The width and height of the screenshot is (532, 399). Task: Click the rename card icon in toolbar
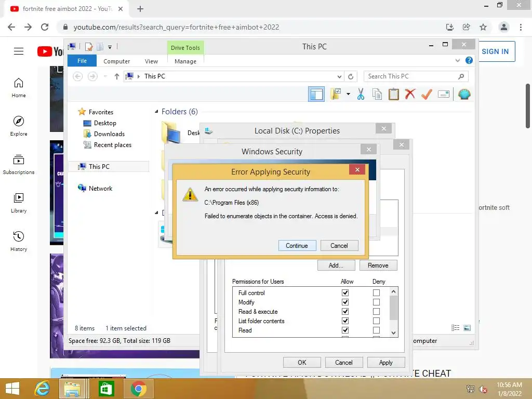[x=444, y=94]
